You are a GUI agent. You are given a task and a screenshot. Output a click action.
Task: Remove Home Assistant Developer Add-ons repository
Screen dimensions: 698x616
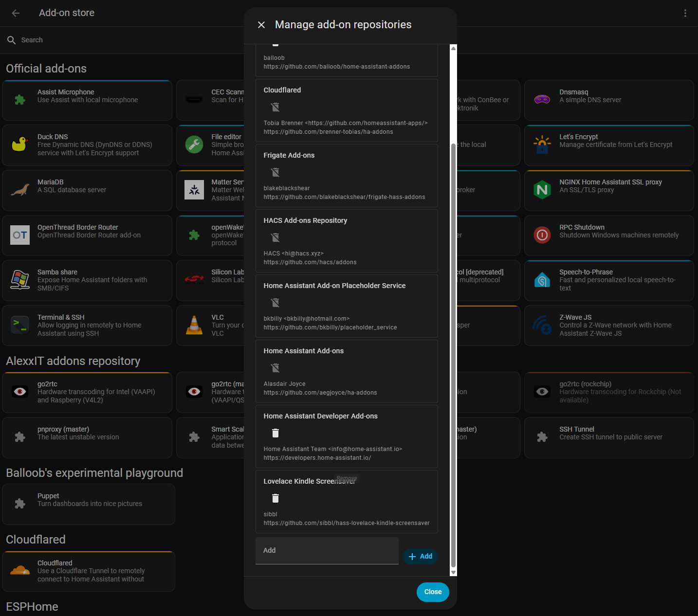pyautogui.click(x=276, y=433)
